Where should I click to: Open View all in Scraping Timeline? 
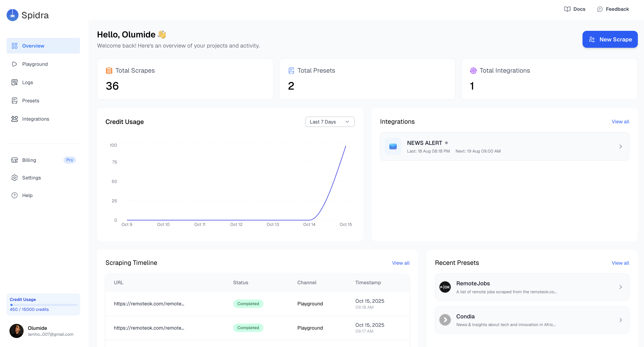pyautogui.click(x=400, y=263)
